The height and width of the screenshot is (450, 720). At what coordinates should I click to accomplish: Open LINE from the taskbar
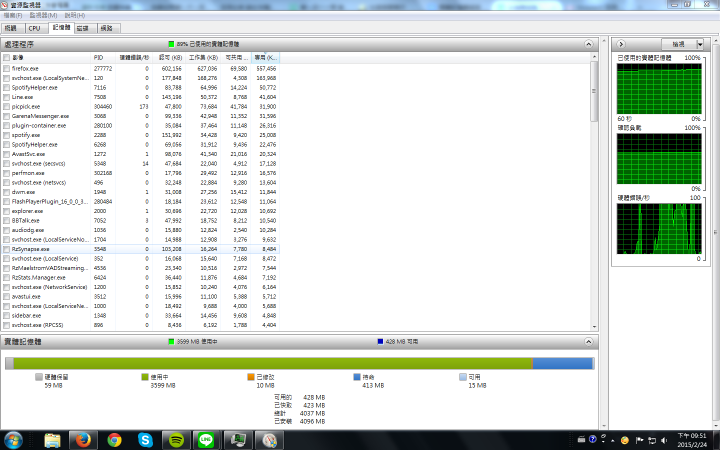(x=206, y=440)
